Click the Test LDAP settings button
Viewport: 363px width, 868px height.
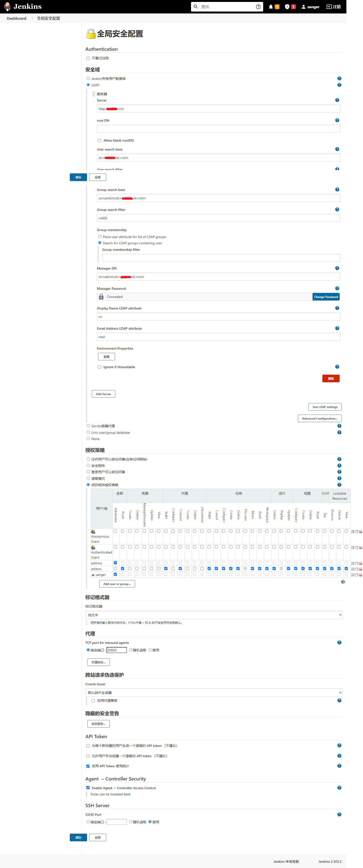pyautogui.click(x=325, y=407)
